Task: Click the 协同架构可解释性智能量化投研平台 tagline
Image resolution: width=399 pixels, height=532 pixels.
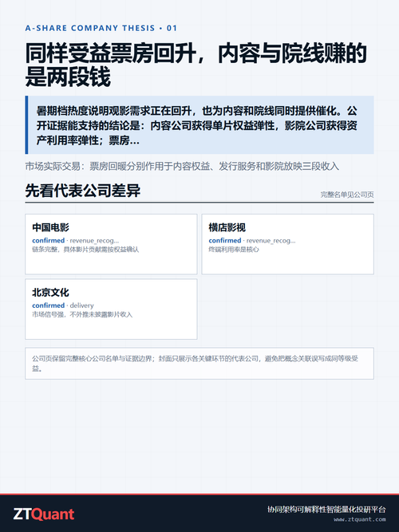Action: 326,509
